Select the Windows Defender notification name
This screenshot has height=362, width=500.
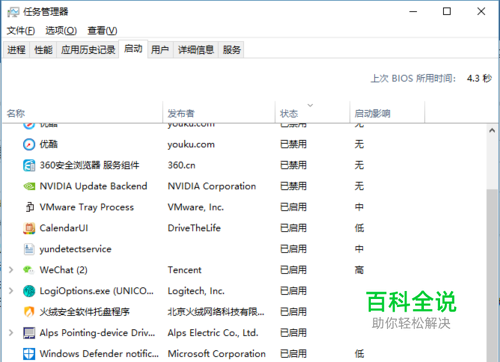click(x=99, y=354)
